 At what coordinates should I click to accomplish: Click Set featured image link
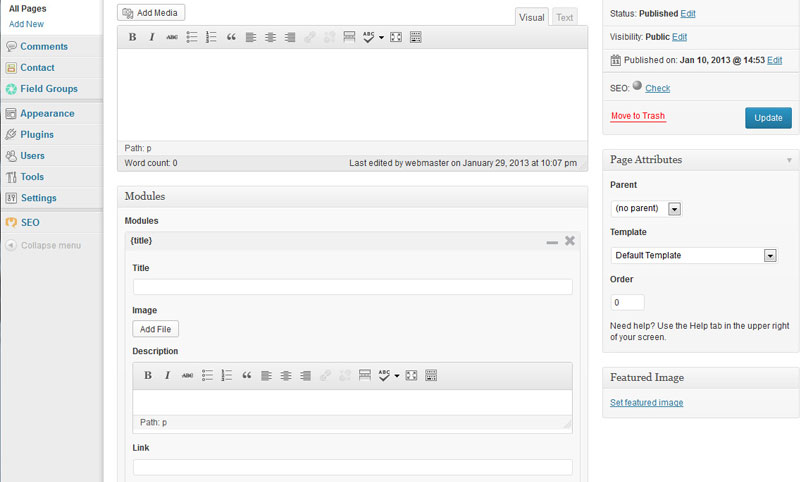point(646,402)
